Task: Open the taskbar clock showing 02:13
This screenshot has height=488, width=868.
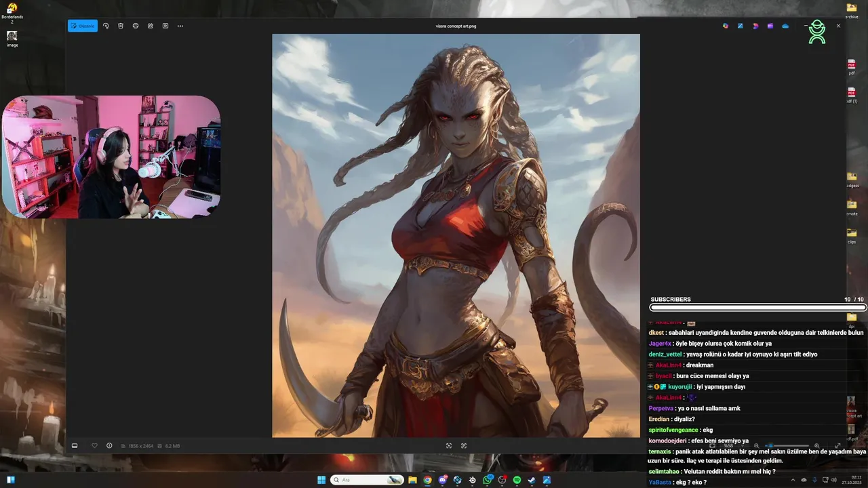Action: point(850,480)
